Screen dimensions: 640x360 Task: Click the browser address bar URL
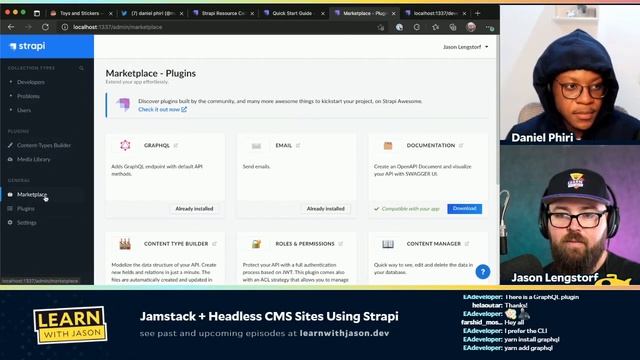(118, 27)
